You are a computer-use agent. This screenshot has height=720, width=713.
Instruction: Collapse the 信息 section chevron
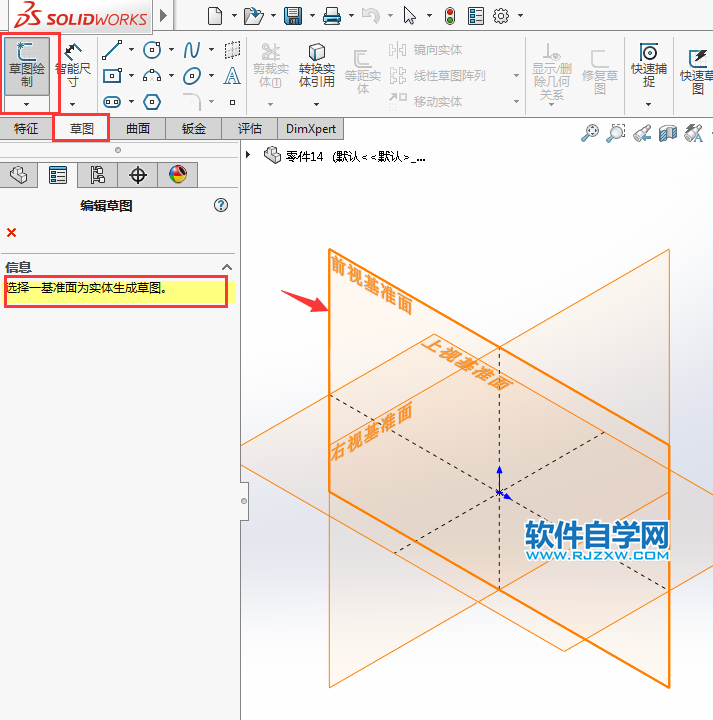click(x=227, y=267)
